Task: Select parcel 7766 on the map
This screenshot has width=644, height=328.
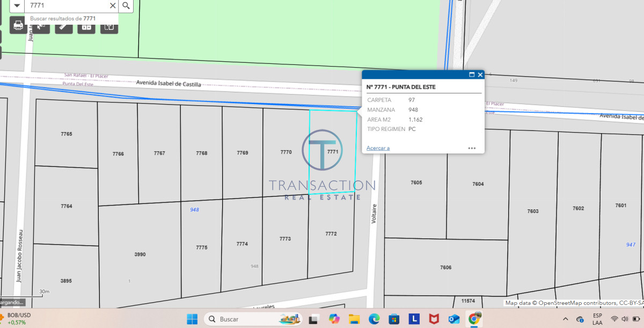Action: (118, 154)
